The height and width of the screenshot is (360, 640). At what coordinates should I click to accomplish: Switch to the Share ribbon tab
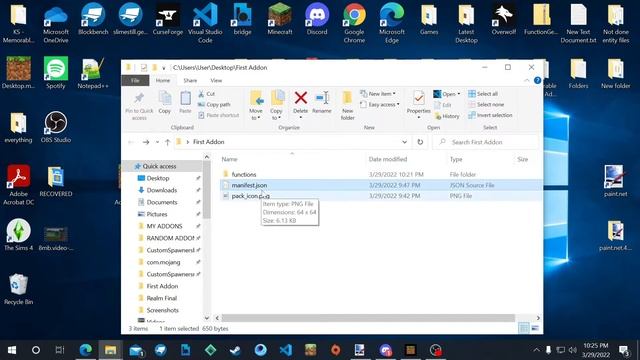(190, 80)
